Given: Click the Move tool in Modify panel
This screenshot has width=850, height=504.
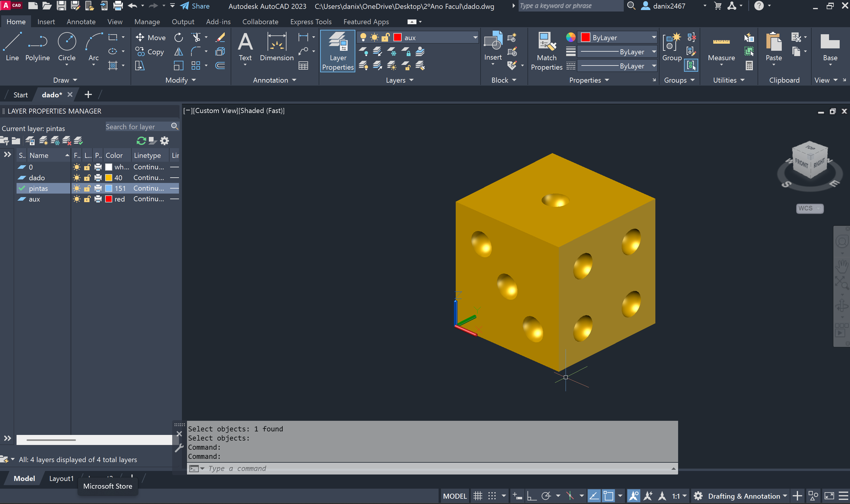Looking at the screenshot, I should click(150, 37).
